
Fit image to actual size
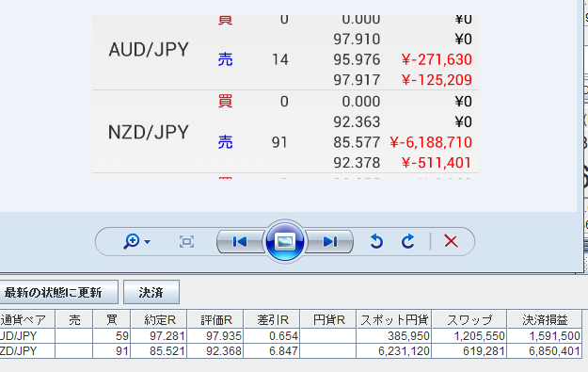tap(187, 242)
